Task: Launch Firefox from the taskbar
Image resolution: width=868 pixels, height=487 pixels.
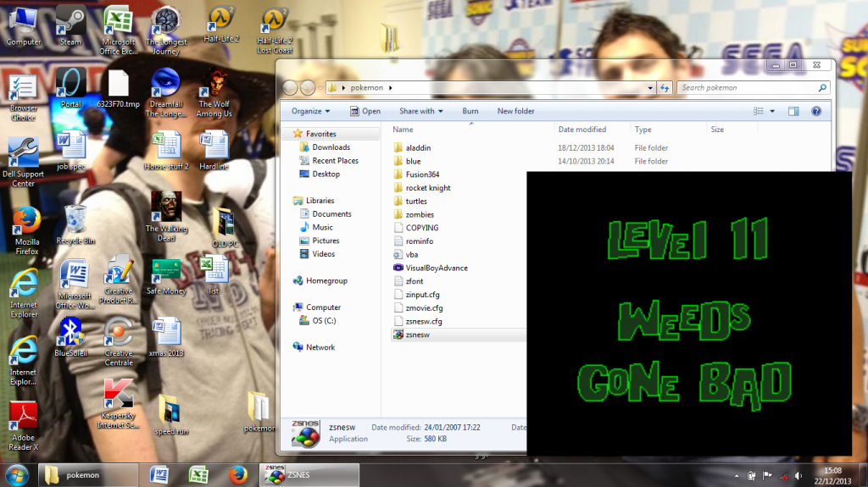Action: tap(236, 475)
